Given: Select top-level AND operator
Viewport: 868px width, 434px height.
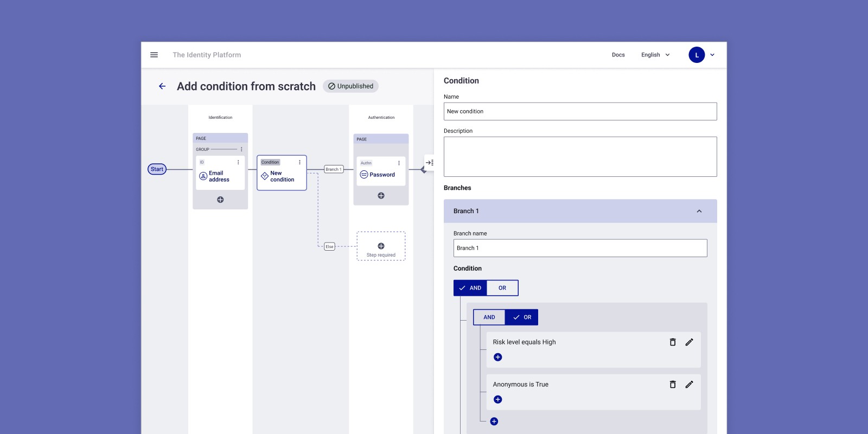Looking at the screenshot, I should 470,288.
